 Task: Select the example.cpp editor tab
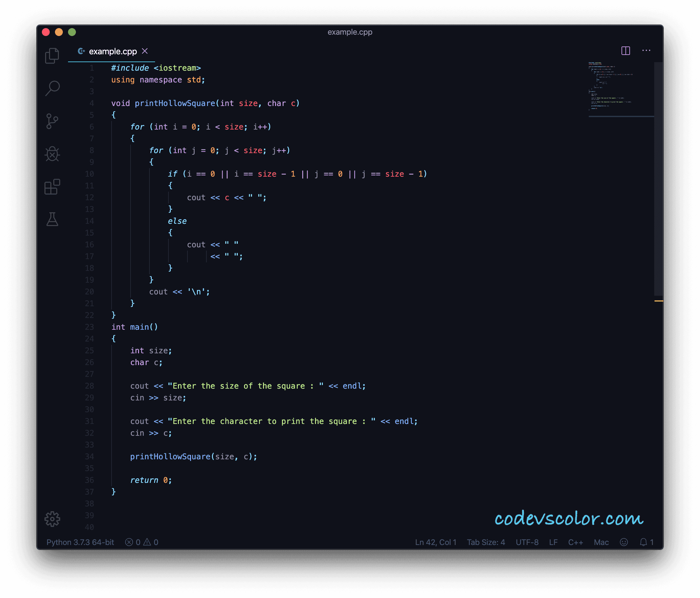pyautogui.click(x=113, y=51)
